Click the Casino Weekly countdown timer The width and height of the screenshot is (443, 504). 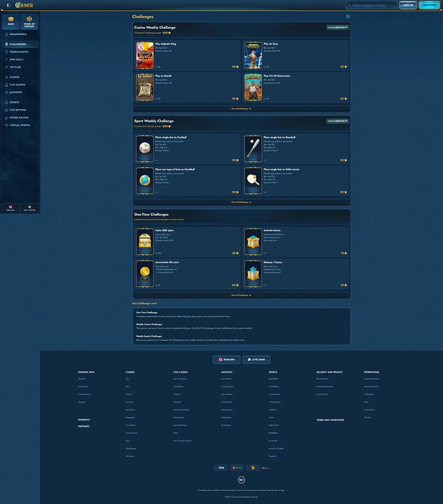click(338, 27)
